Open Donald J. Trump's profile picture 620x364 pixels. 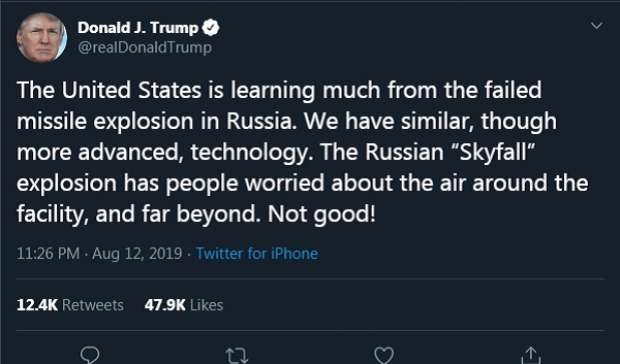42,38
